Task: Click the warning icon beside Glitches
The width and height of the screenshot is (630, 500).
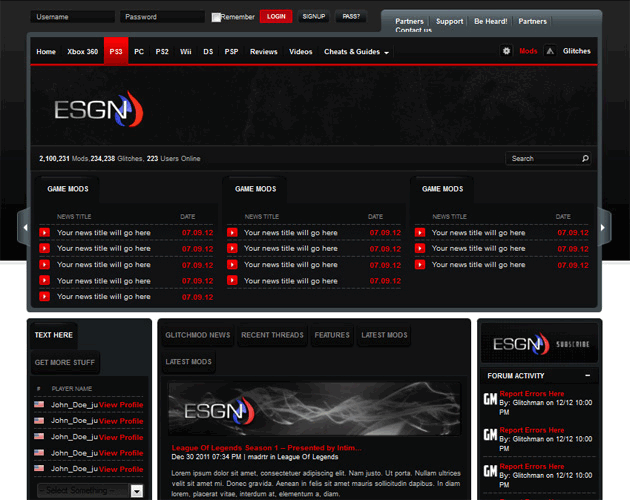Action: [550, 51]
